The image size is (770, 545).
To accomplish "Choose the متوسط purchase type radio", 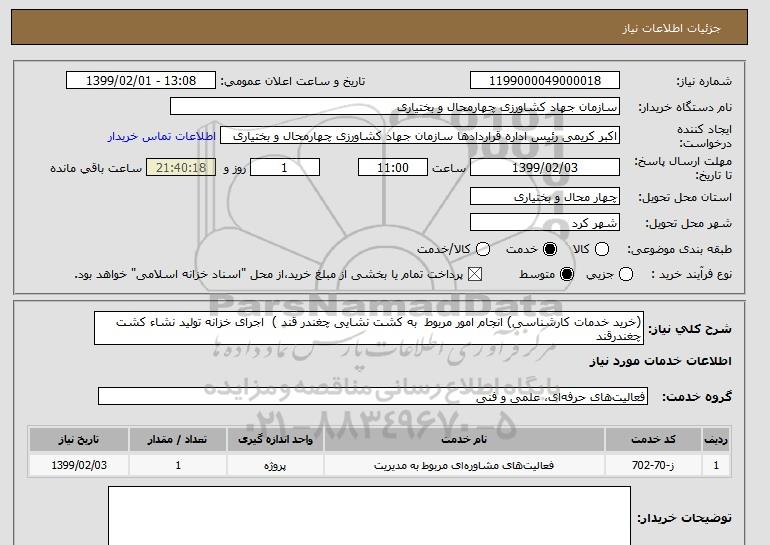I will point(567,274).
